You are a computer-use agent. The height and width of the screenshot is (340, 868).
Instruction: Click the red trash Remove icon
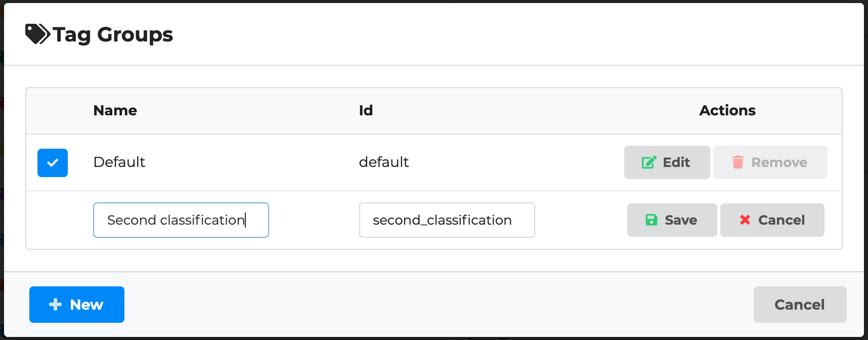(x=738, y=162)
